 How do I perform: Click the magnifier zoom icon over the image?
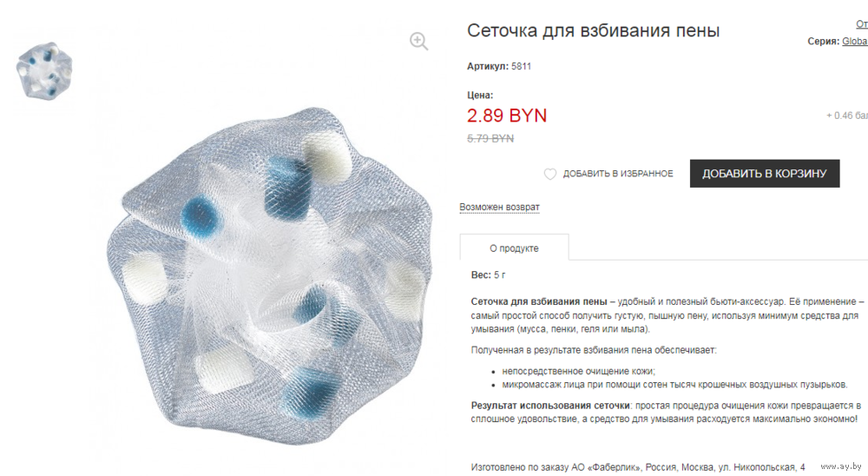[418, 41]
